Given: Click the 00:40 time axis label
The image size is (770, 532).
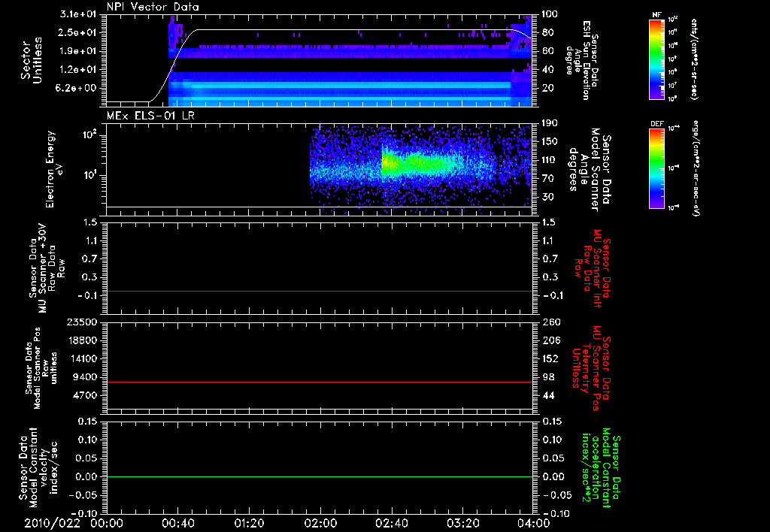Looking at the screenshot, I should [177, 523].
